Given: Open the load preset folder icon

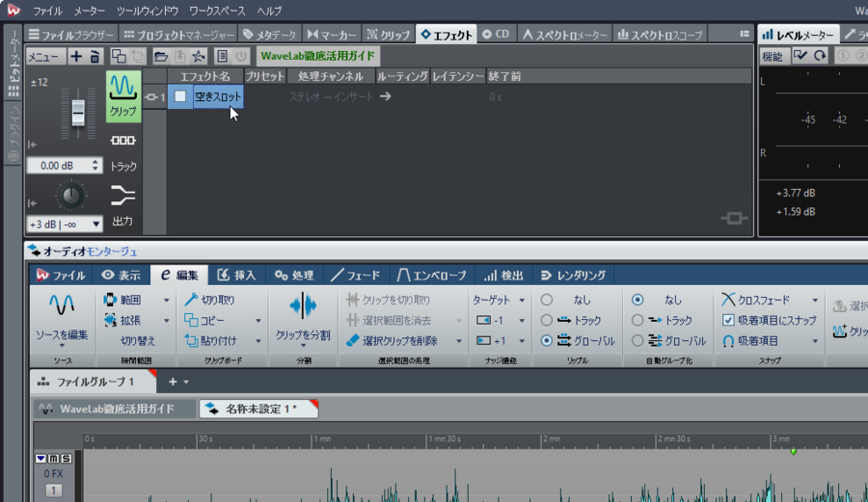Looking at the screenshot, I should [x=161, y=57].
